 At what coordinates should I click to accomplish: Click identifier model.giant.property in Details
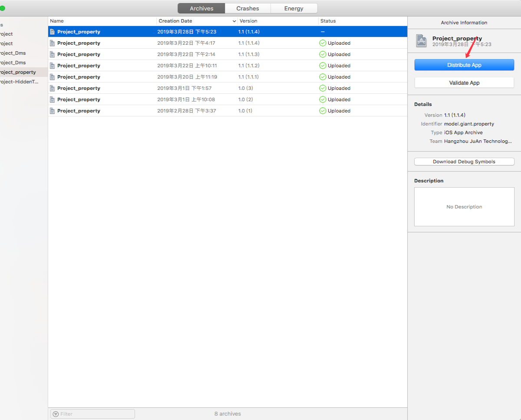[469, 124]
